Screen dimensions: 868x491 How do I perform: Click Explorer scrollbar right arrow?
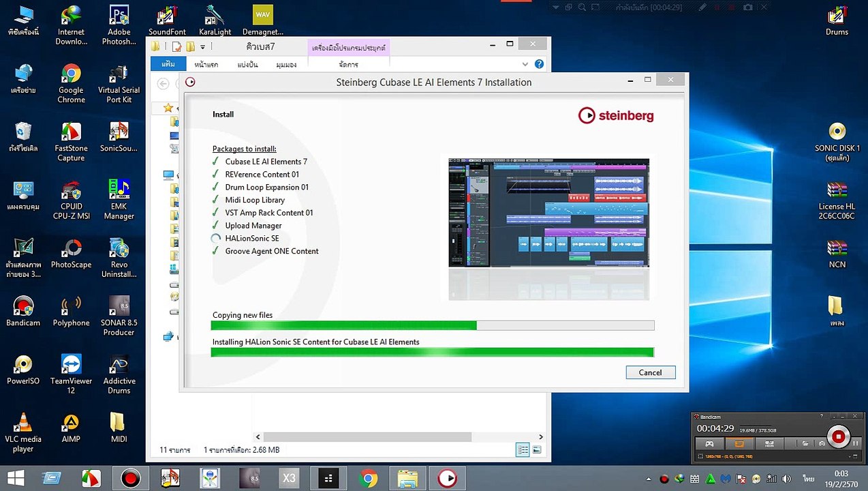tap(541, 436)
